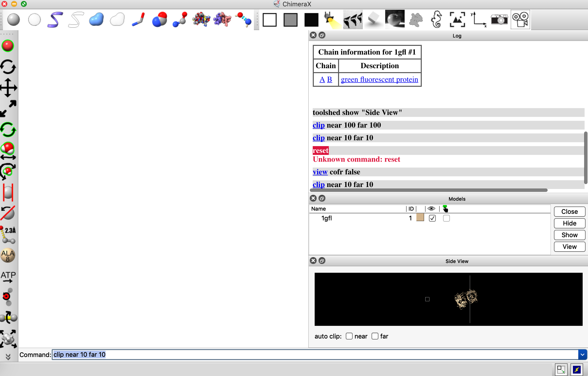Click the Hide button in Models

pyautogui.click(x=569, y=223)
